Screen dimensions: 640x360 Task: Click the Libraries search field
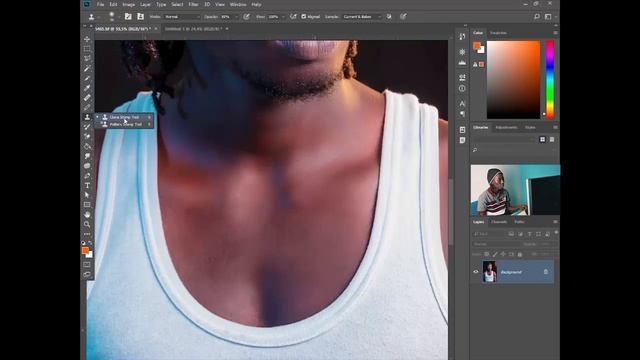[514, 150]
